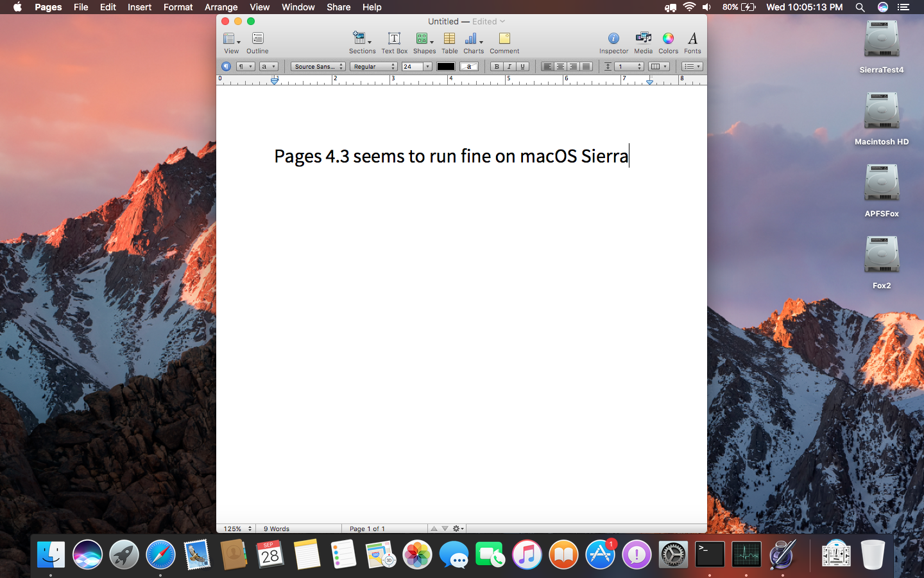
Task: Click the text background color swatch
Action: 469,66
